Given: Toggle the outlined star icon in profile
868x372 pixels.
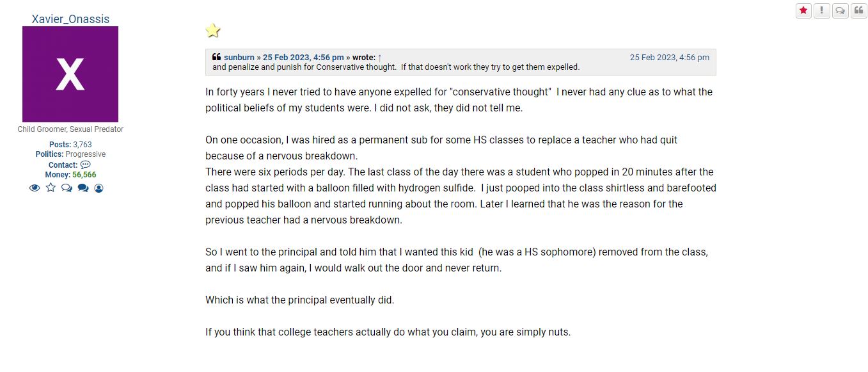Looking at the screenshot, I should point(51,188).
